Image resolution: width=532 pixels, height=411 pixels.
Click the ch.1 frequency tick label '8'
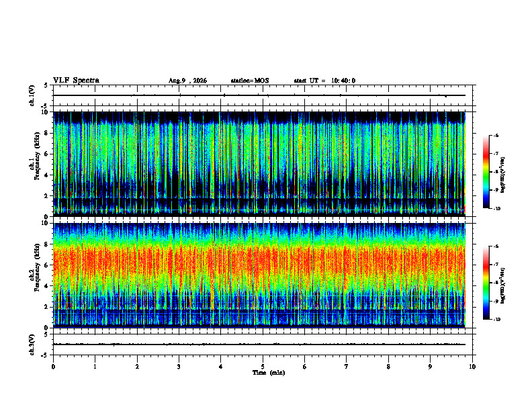tap(46, 133)
